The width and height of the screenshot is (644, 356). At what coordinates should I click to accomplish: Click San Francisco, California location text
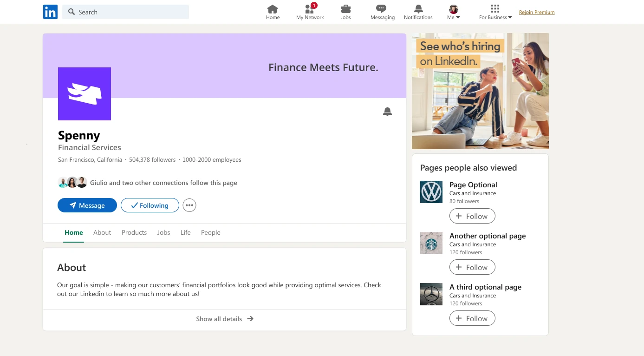click(x=90, y=160)
